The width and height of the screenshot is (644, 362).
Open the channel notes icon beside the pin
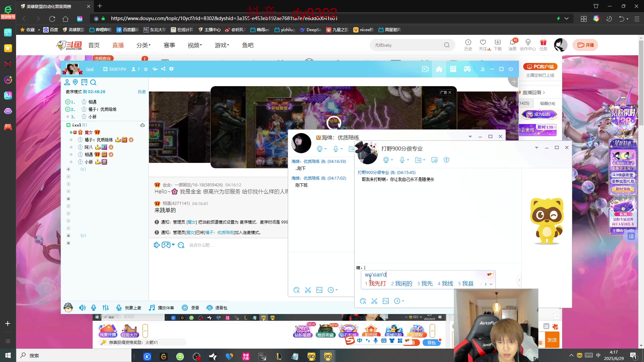[x=84, y=82]
